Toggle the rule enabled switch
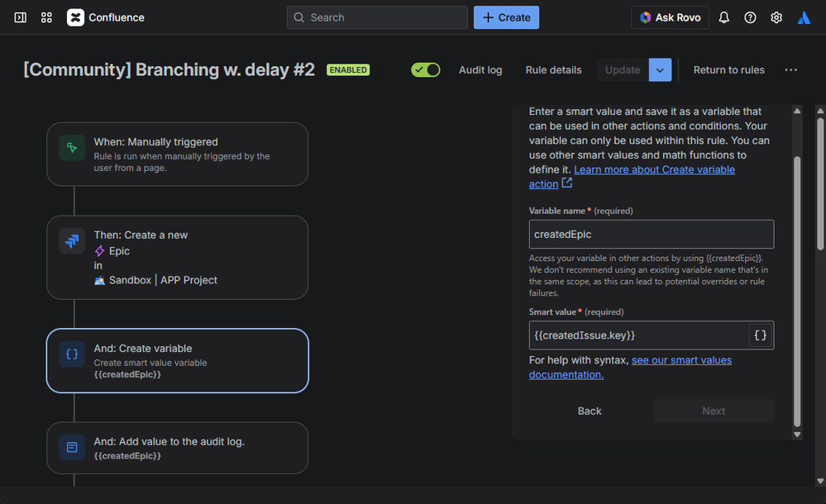826x504 pixels. point(426,70)
